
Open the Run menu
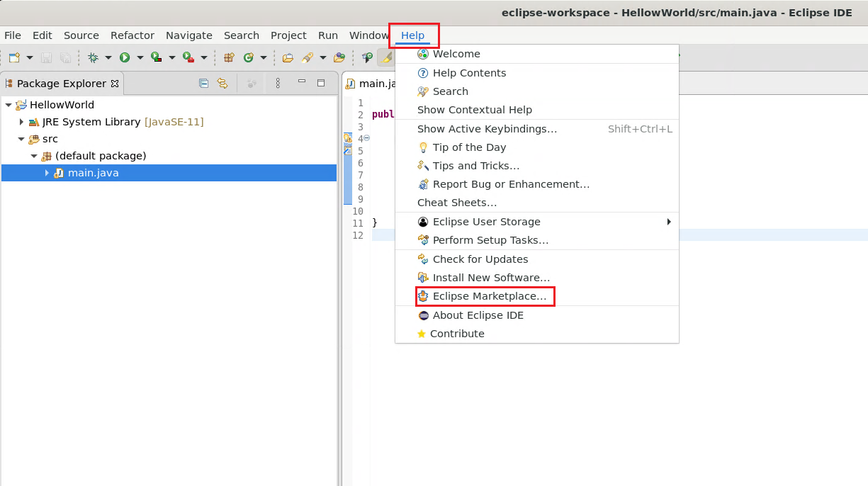point(328,35)
